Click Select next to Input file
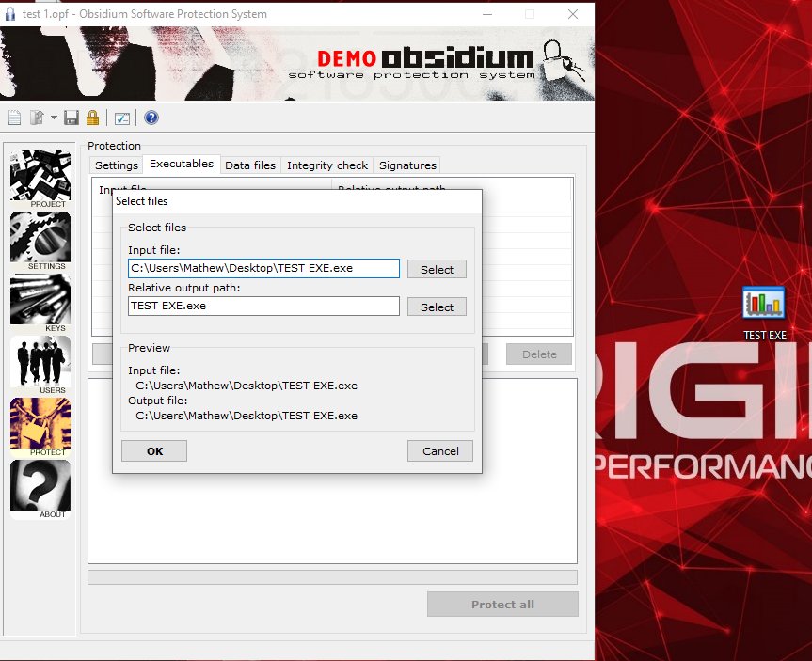812x661 pixels. (437, 269)
